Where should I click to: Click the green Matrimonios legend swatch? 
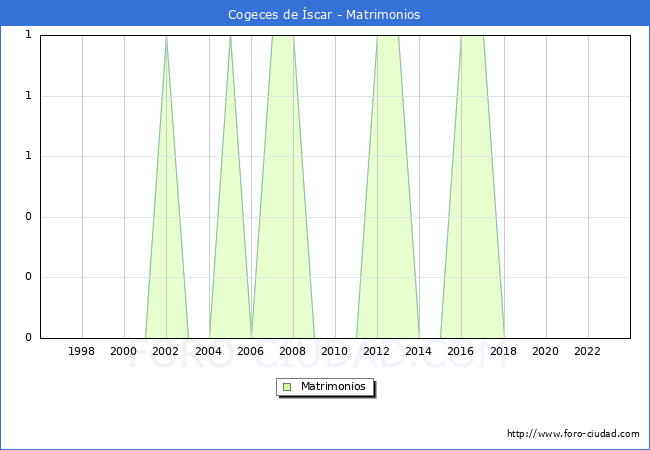click(x=287, y=387)
